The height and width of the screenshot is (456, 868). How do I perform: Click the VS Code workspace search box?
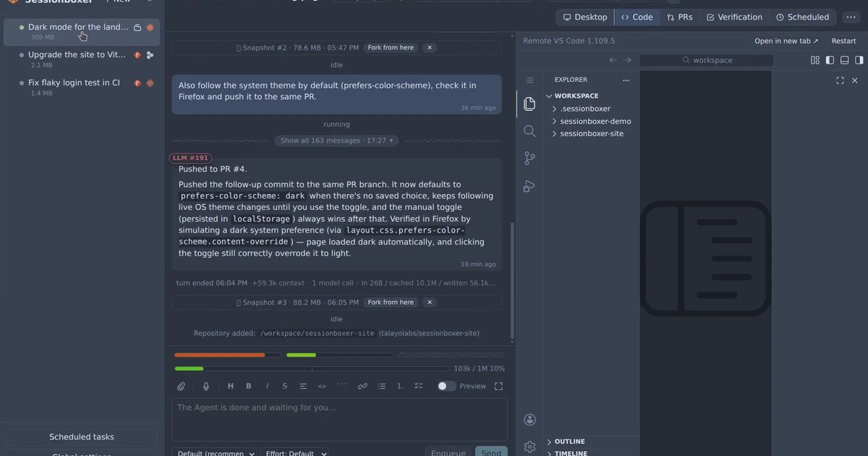click(x=706, y=61)
